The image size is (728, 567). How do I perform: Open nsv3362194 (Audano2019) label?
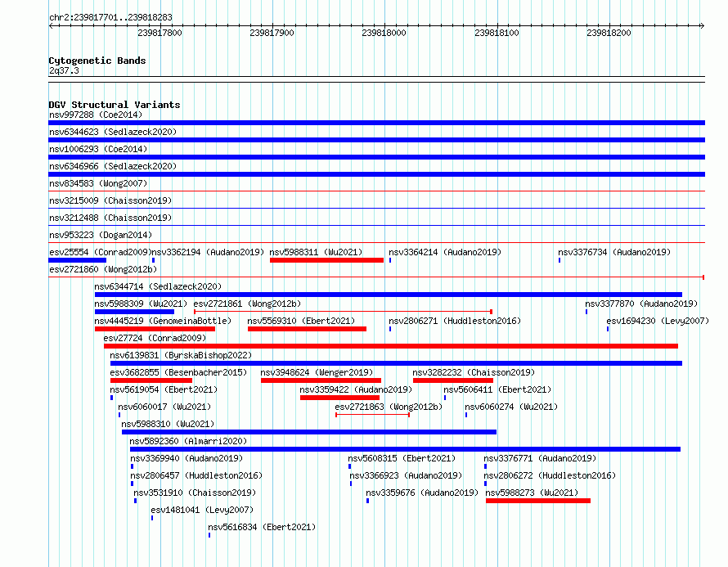coord(208,252)
